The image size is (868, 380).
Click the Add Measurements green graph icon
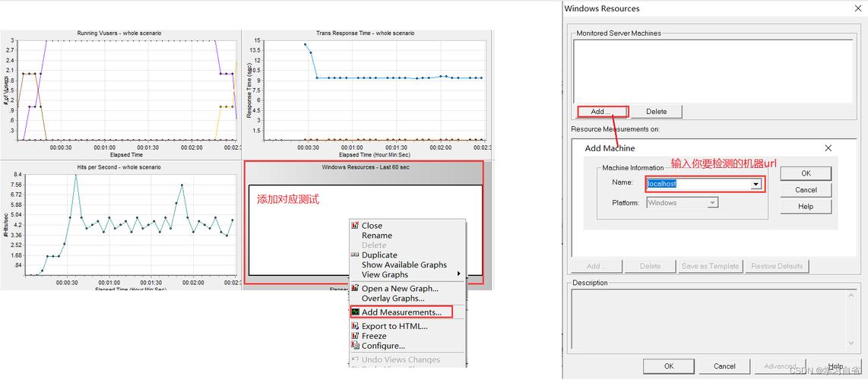click(x=355, y=312)
